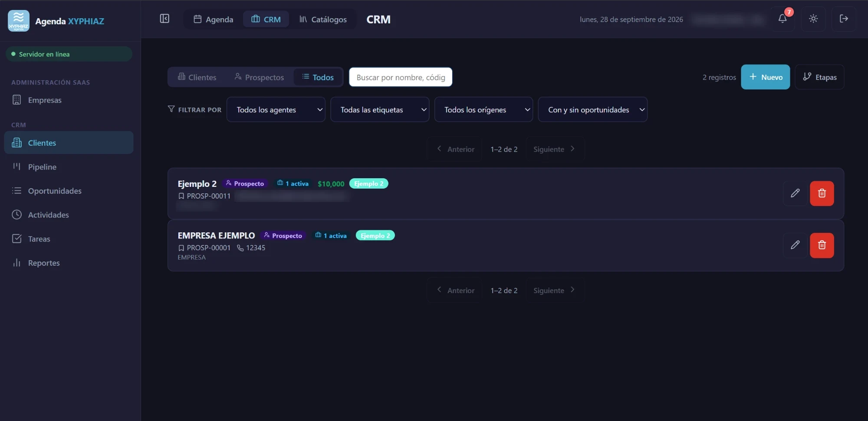Create a new record with the Nuevo button

[765, 77]
